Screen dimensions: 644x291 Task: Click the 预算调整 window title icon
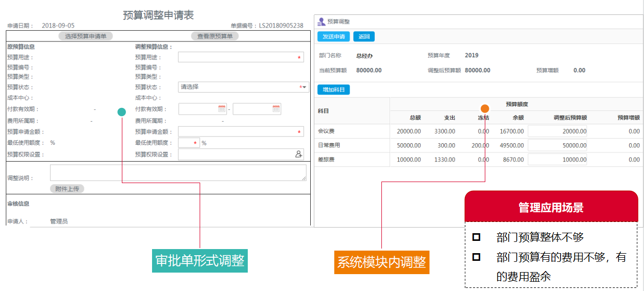[321, 22]
